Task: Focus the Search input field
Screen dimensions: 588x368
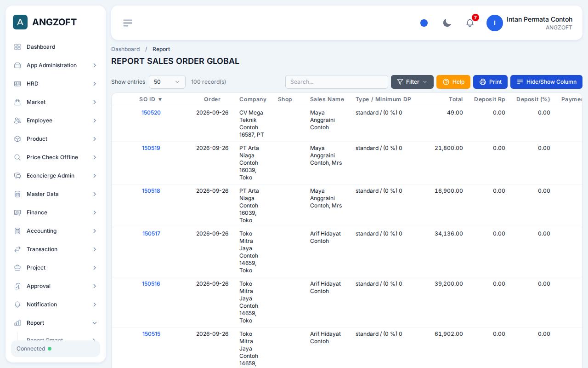Action: (337, 82)
